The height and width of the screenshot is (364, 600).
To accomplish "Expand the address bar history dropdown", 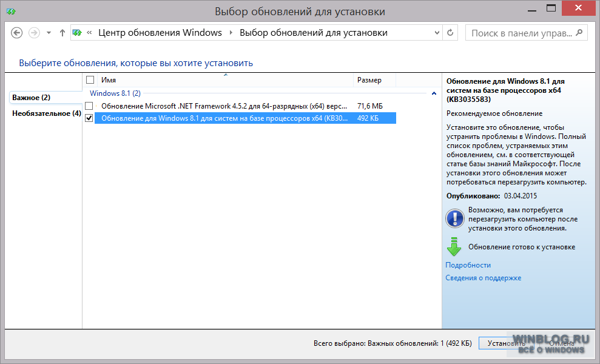I will 437,33.
